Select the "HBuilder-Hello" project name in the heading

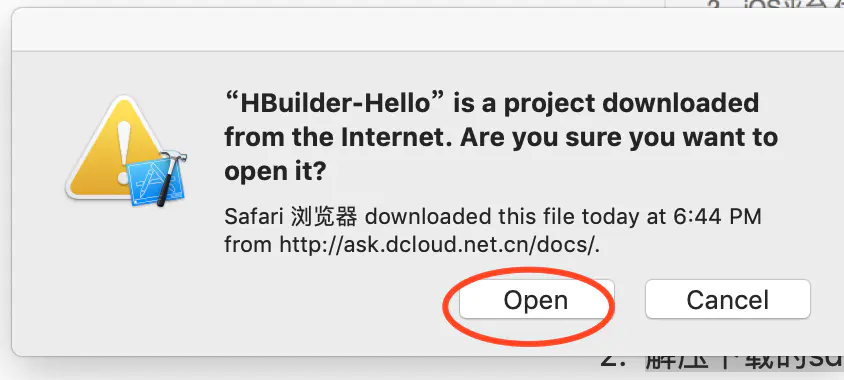336,103
